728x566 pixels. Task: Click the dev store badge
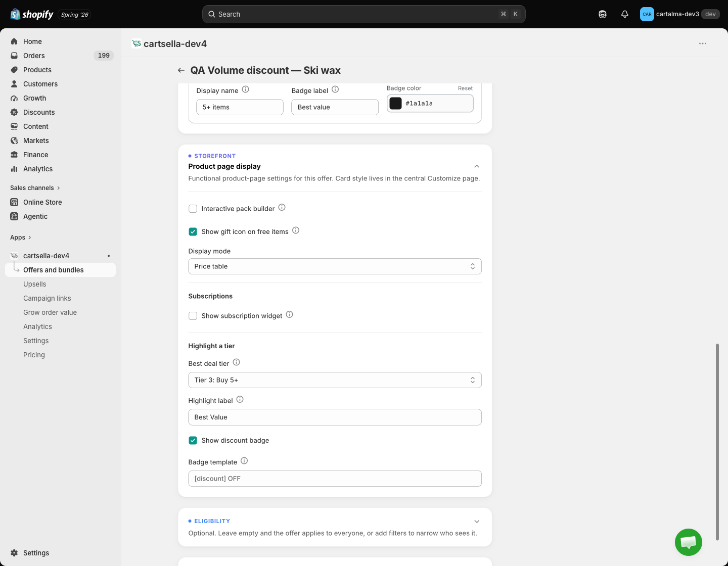coord(710,14)
